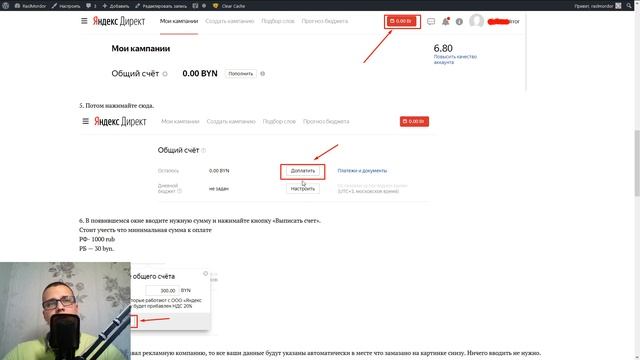
Task: Open the Добавить menu in admin bar
Action: click(116, 6)
